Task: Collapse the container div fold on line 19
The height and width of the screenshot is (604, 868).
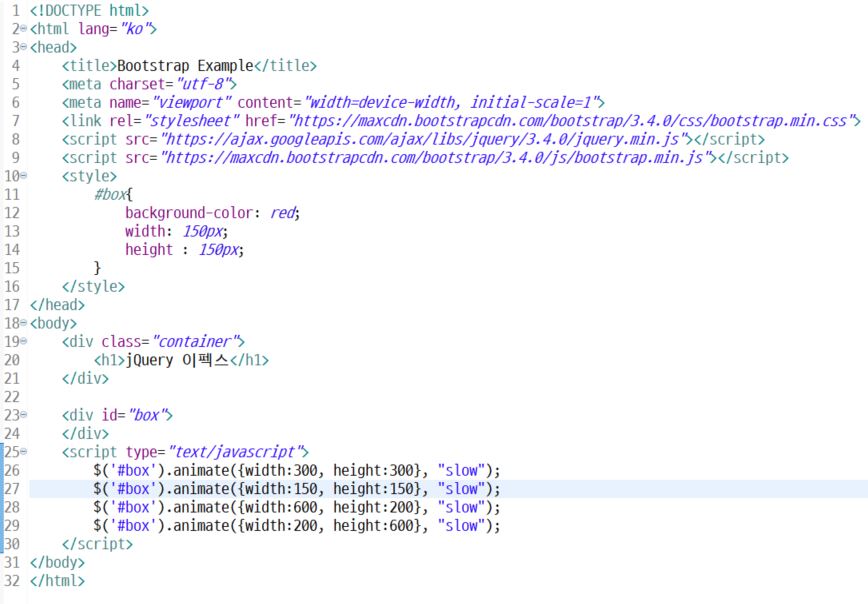Action: [24, 342]
